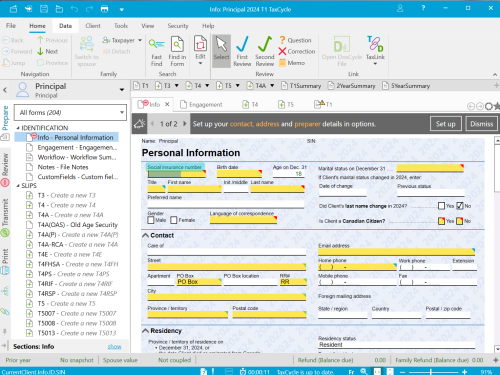Click the show sections link

(x=114, y=347)
